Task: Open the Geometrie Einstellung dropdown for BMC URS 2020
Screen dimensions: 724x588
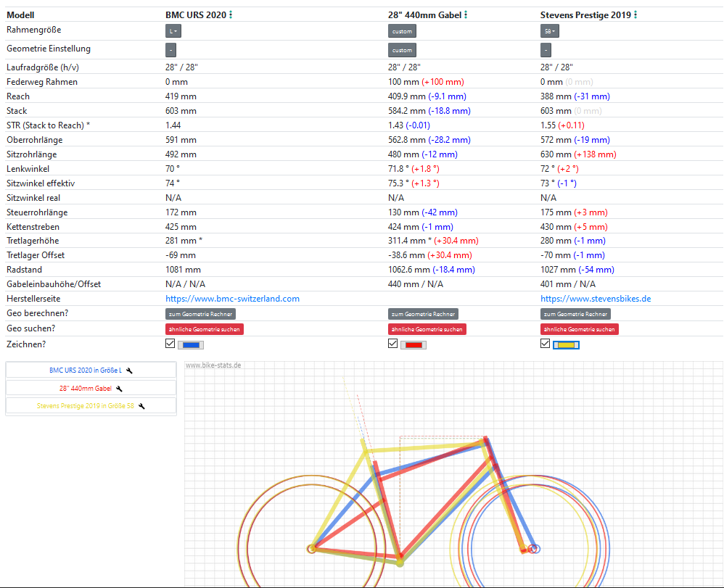Action: pos(170,50)
